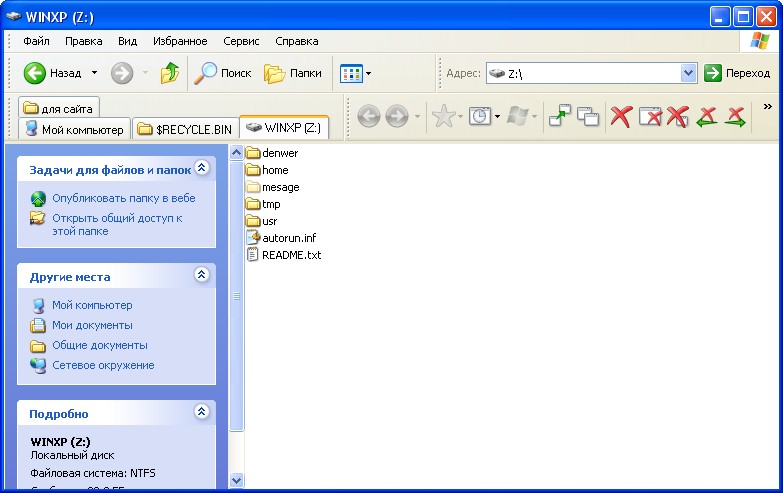
Task: Click the tab bar grey forward button
Action: pyautogui.click(x=397, y=116)
